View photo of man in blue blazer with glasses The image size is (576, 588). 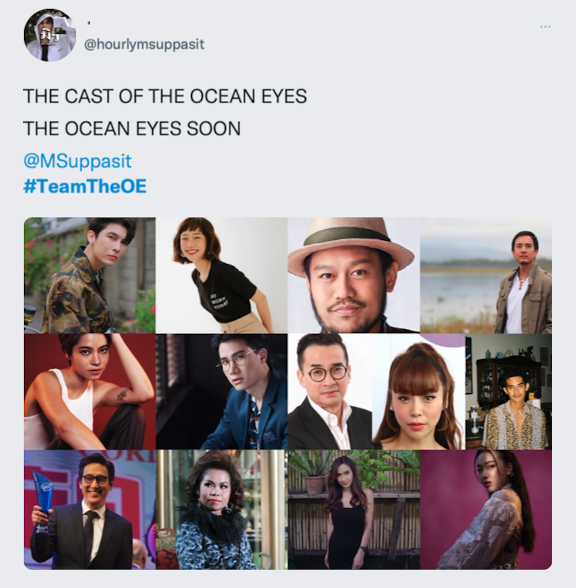click(x=222, y=392)
